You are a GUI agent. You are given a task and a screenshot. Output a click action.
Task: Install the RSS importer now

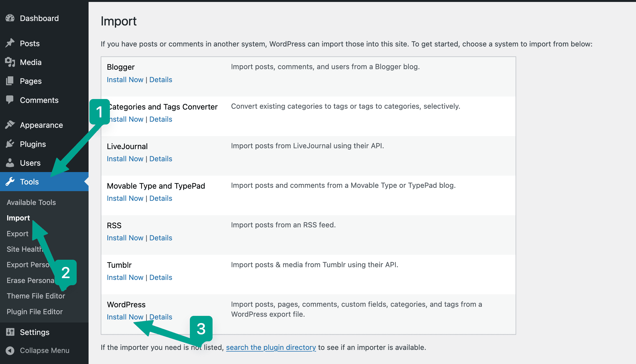[125, 238]
